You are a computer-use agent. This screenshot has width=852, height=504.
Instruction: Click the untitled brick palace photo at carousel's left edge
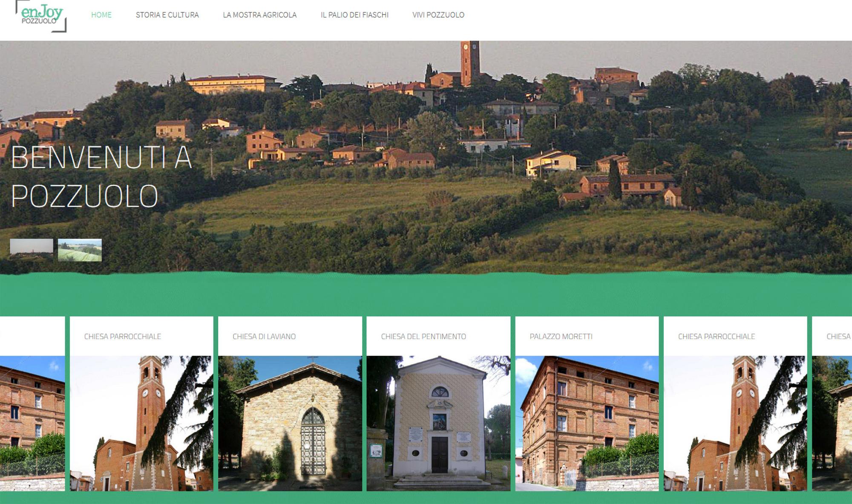tap(32, 423)
